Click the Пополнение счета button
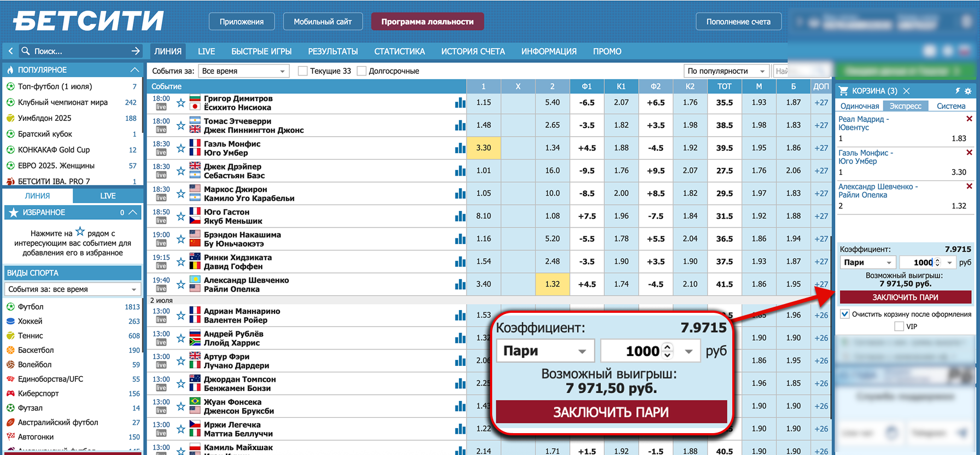This screenshot has height=455, width=980. (x=738, y=22)
